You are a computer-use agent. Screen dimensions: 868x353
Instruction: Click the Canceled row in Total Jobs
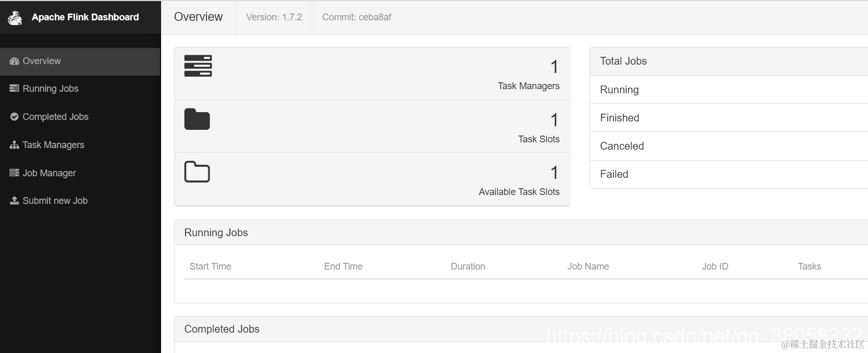click(x=729, y=147)
